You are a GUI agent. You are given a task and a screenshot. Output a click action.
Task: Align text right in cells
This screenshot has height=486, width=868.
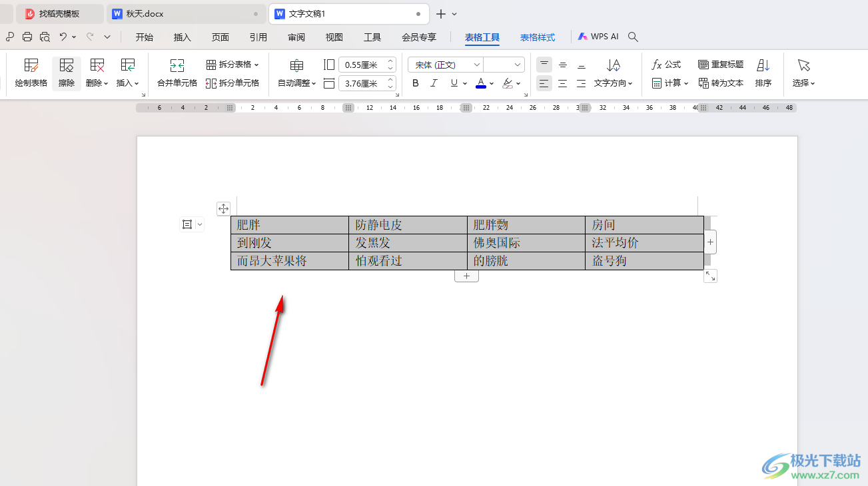pos(582,83)
